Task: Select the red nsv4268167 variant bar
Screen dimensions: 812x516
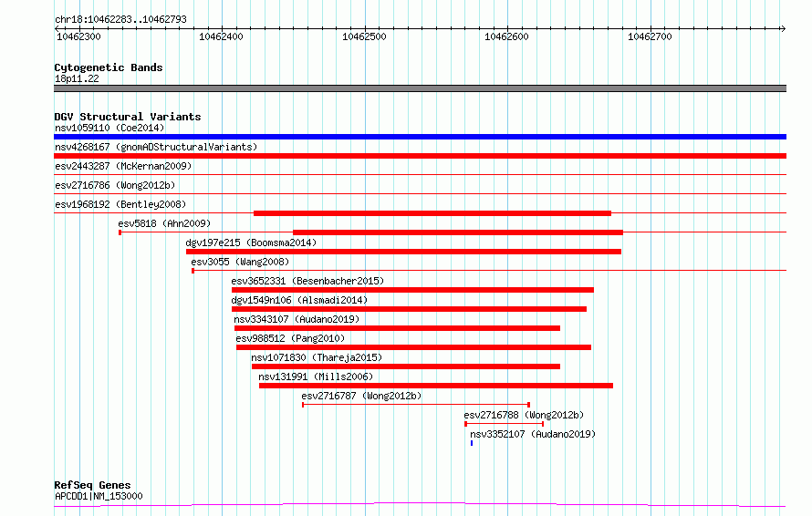Action: click(x=420, y=156)
